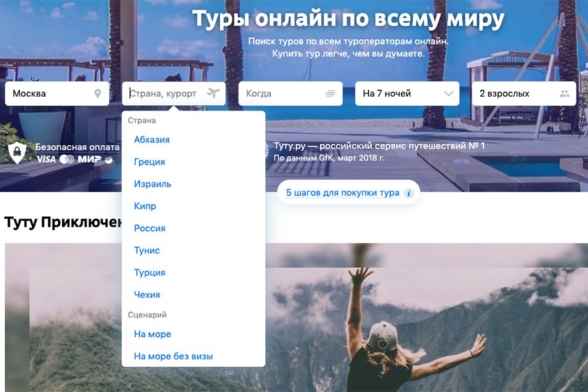Click the secure payment shield icon
Image resolution: width=588 pixels, height=392 pixels.
17,153
